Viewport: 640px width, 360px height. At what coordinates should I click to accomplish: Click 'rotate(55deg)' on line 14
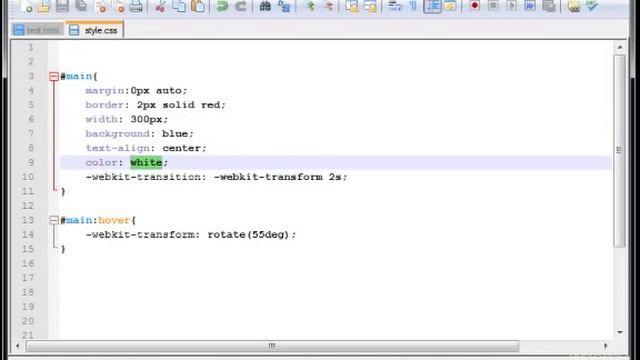248,235
